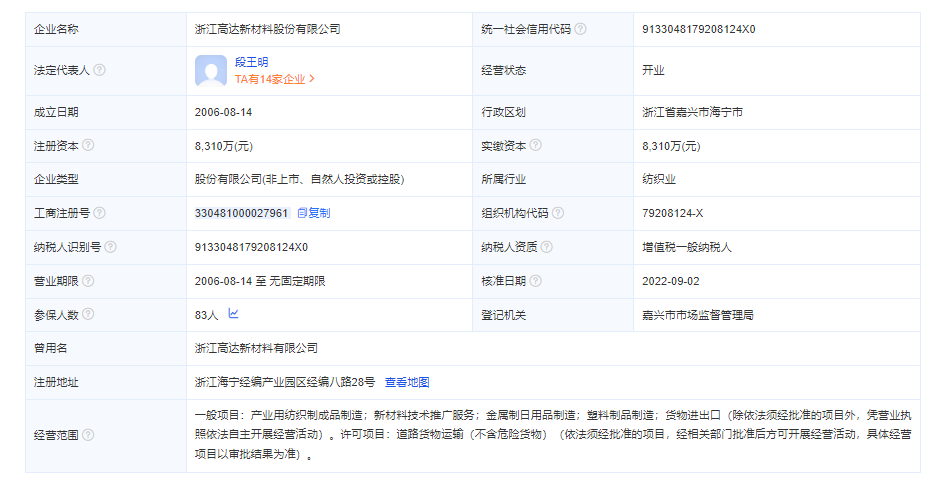Select enterprise type 股份有限公司 value
The width and height of the screenshot is (942, 479).
click(299, 179)
